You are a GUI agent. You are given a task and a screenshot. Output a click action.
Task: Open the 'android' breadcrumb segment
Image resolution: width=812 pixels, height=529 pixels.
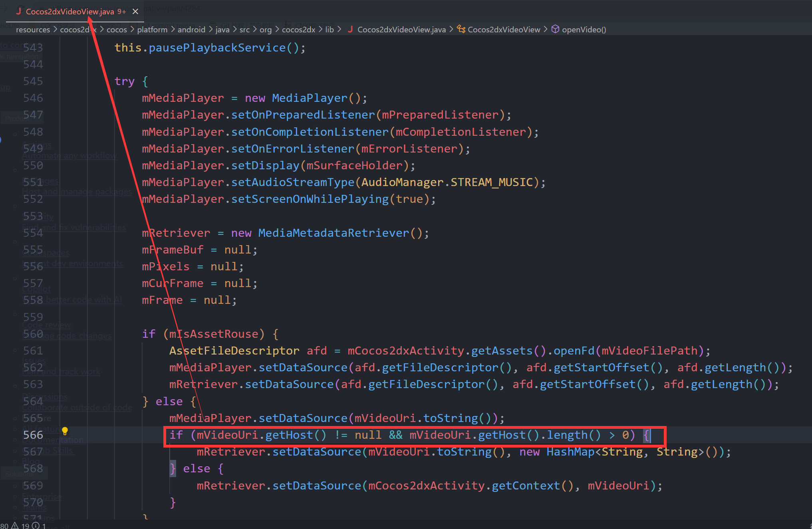tap(191, 30)
